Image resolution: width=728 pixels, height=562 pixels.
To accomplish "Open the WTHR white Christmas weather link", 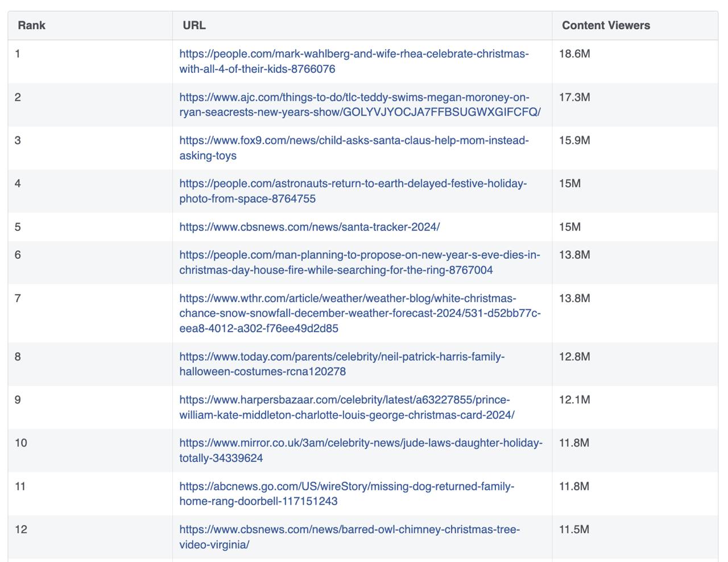I will [348, 299].
